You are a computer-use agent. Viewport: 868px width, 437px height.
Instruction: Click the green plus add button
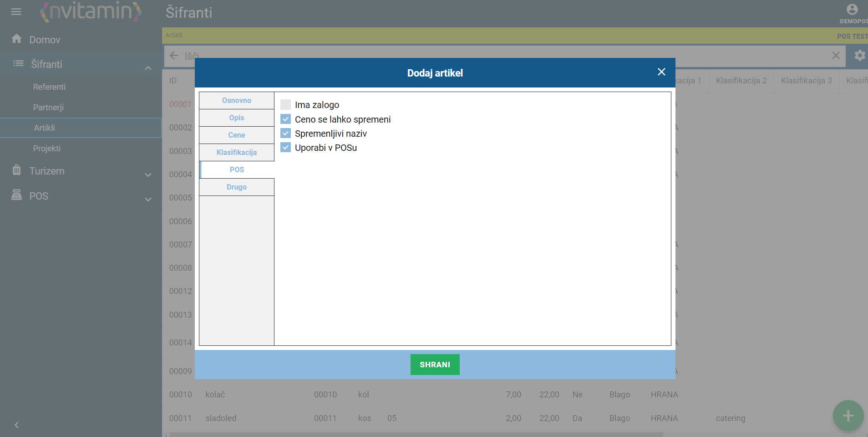[848, 416]
